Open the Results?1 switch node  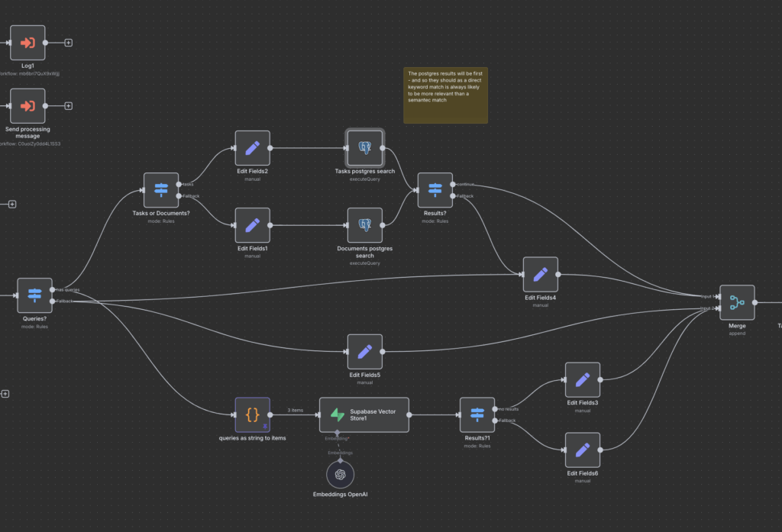coord(477,414)
